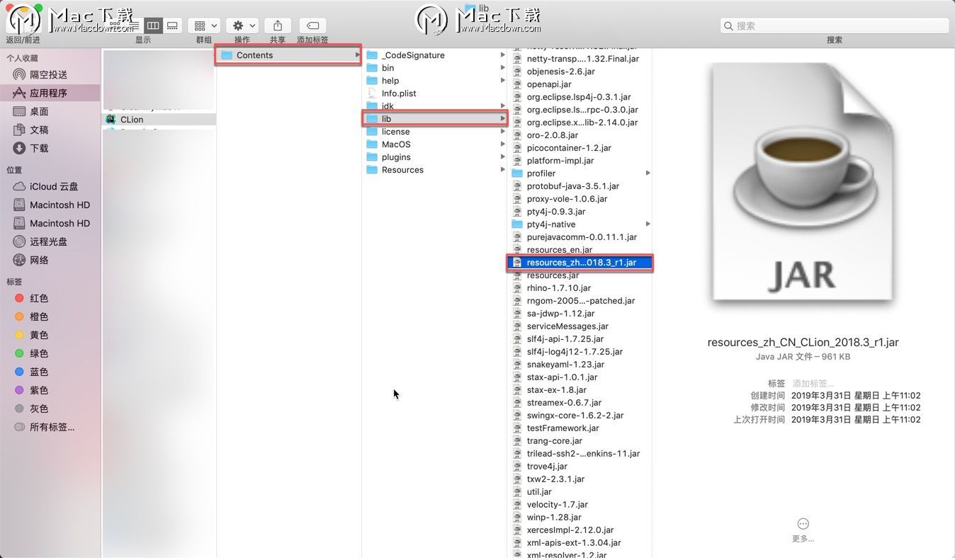Expand the MacOS folder arrow
Screen dimensions: 955x560
click(502, 144)
